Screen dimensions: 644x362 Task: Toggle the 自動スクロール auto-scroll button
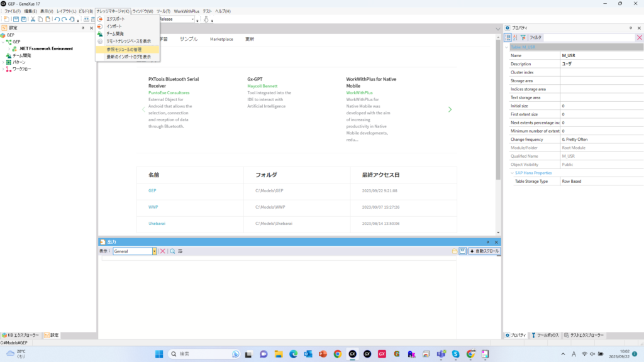(484, 251)
